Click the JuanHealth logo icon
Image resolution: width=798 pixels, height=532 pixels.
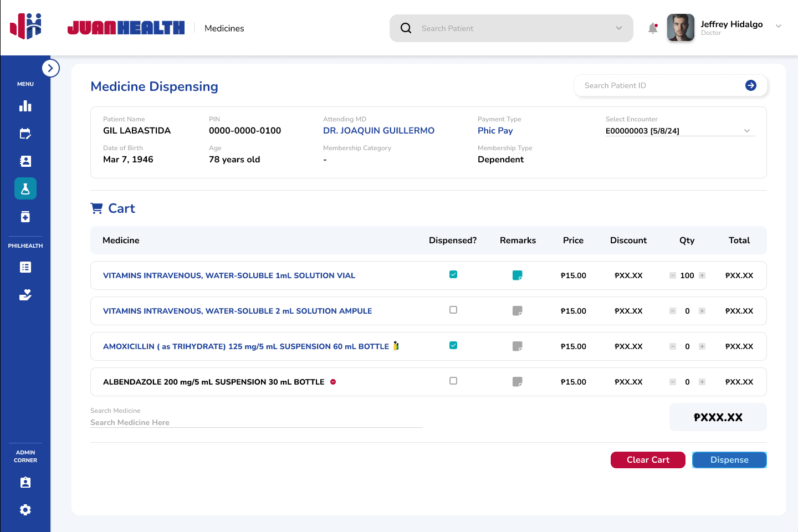click(26, 26)
